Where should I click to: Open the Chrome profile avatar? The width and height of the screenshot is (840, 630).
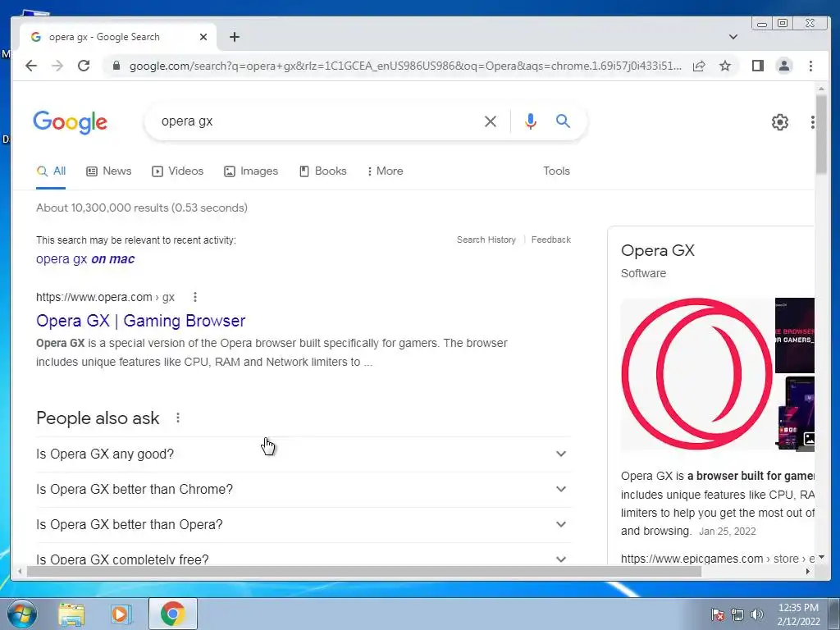click(783, 66)
